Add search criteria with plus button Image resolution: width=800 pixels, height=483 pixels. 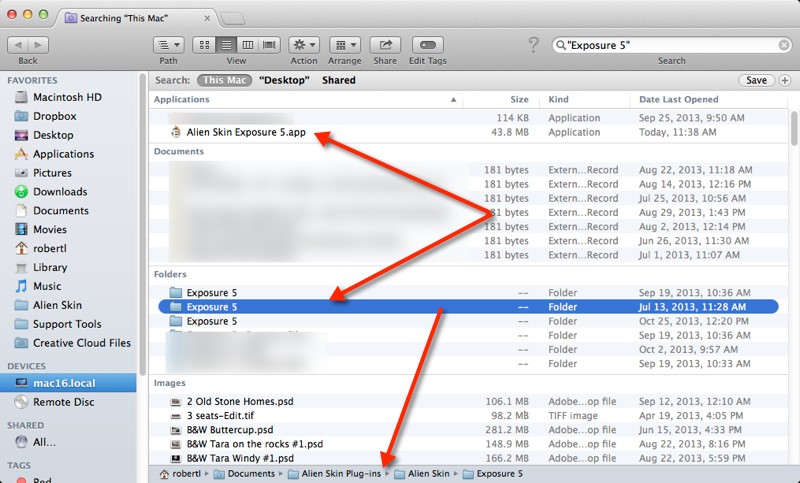click(784, 80)
